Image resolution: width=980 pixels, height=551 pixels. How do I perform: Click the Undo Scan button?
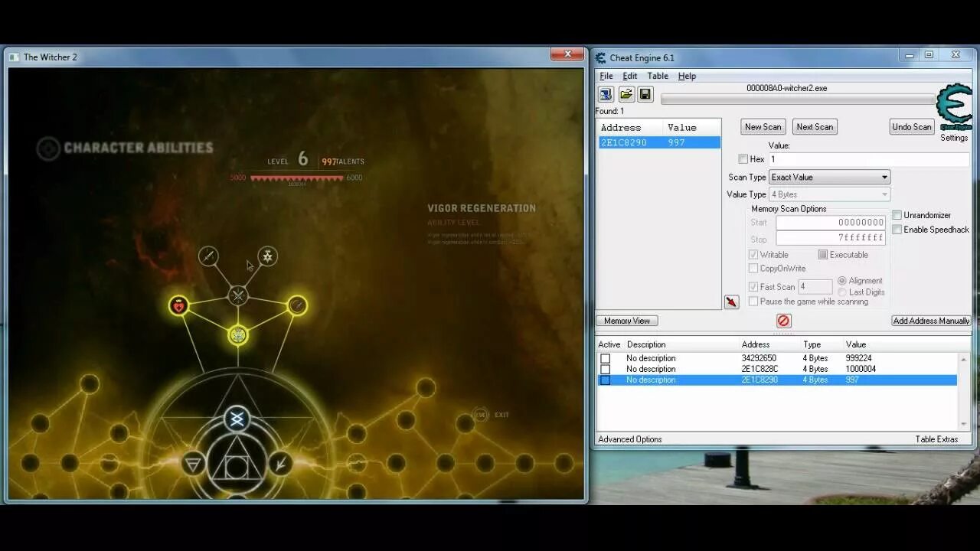pyautogui.click(x=912, y=127)
